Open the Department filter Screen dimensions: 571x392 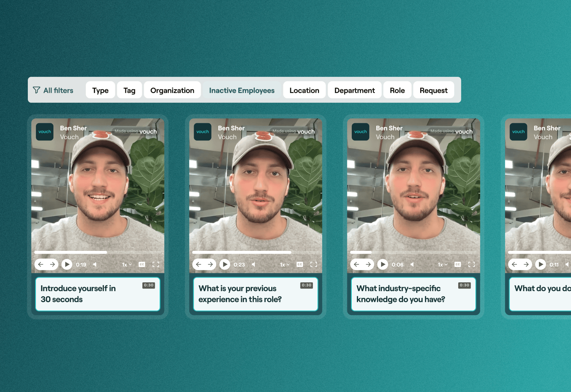pyautogui.click(x=354, y=90)
